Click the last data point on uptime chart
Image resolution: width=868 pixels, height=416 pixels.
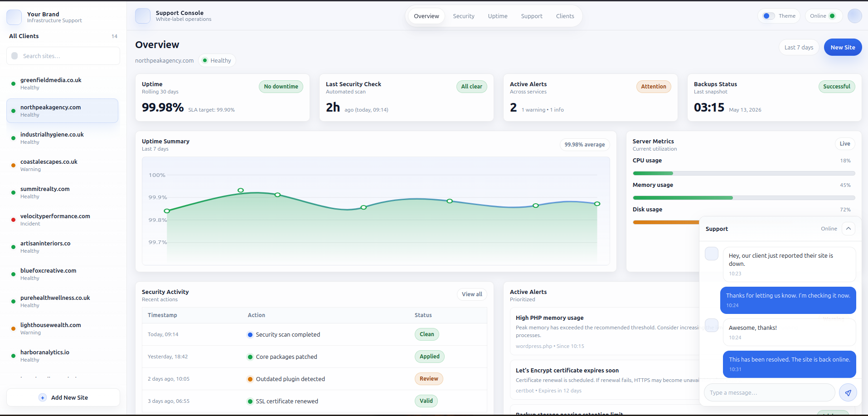click(597, 204)
